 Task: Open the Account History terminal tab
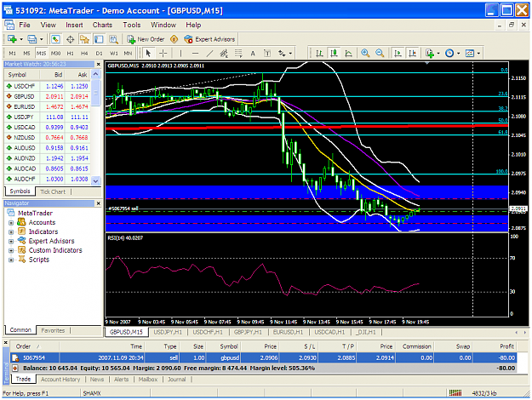(x=60, y=380)
